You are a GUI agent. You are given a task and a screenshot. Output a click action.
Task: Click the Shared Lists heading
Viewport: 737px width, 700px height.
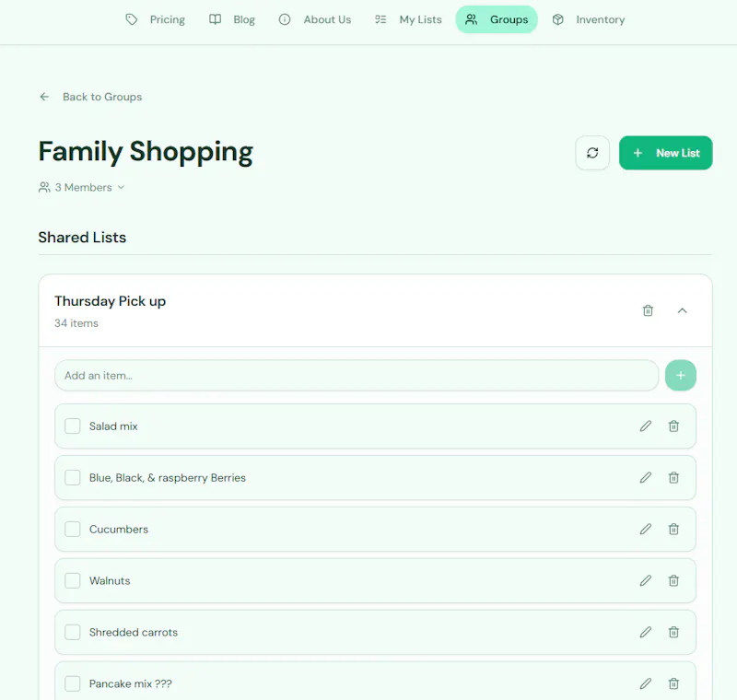click(82, 238)
